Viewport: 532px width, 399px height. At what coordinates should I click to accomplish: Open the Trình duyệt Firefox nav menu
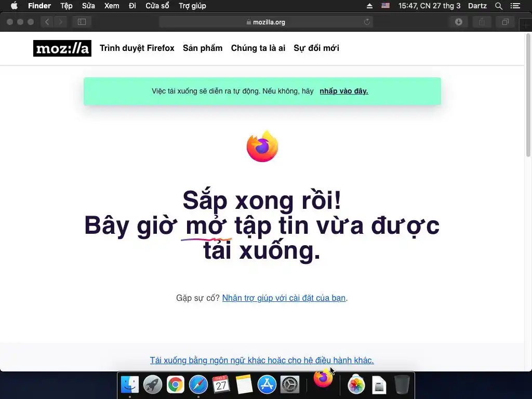[x=137, y=48]
